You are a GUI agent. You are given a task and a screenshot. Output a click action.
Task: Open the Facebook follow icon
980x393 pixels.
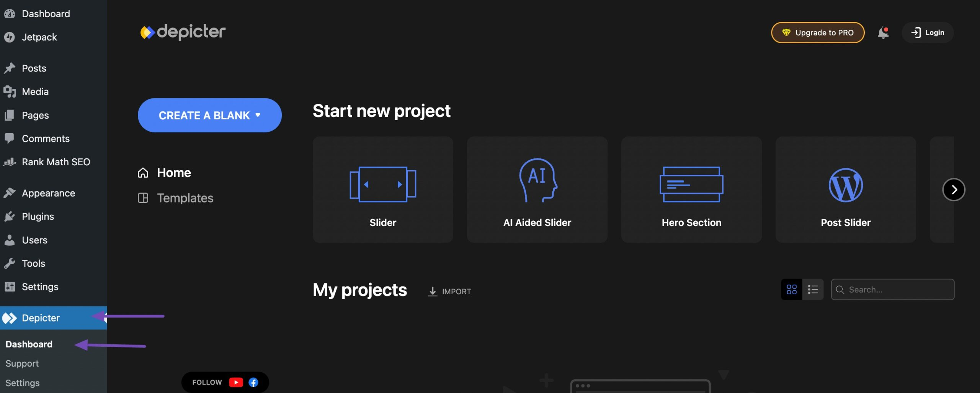pyautogui.click(x=253, y=382)
